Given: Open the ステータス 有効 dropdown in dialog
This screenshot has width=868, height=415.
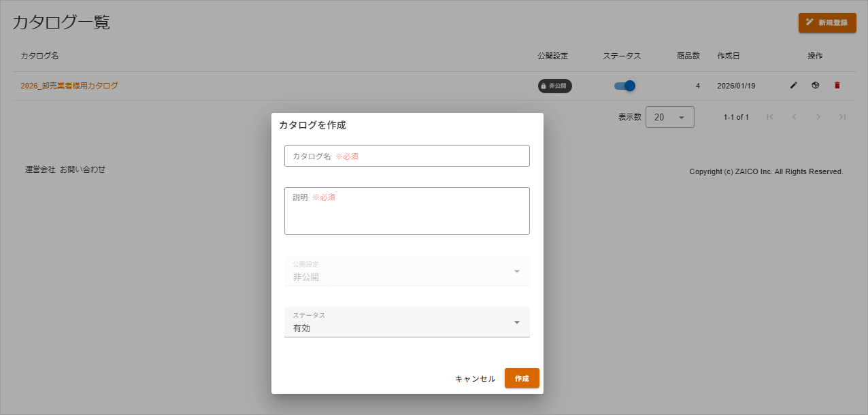Looking at the screenshot, I should 407,322.
